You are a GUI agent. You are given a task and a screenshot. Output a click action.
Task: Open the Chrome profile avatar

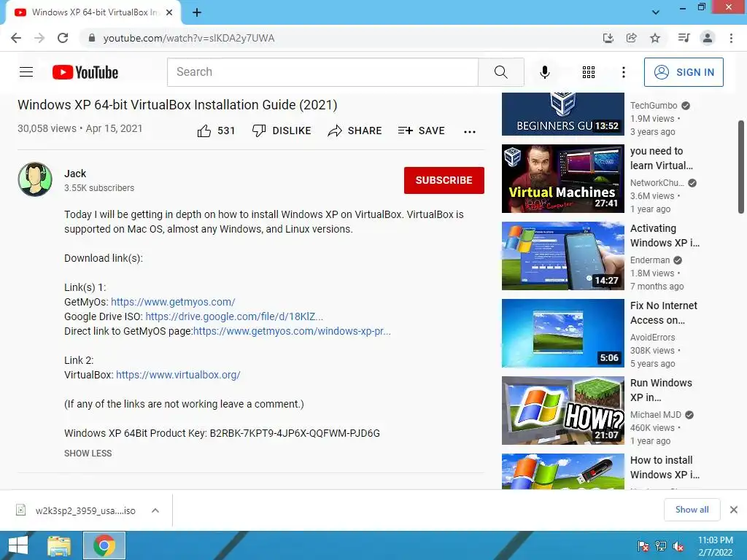click(708, 38)
